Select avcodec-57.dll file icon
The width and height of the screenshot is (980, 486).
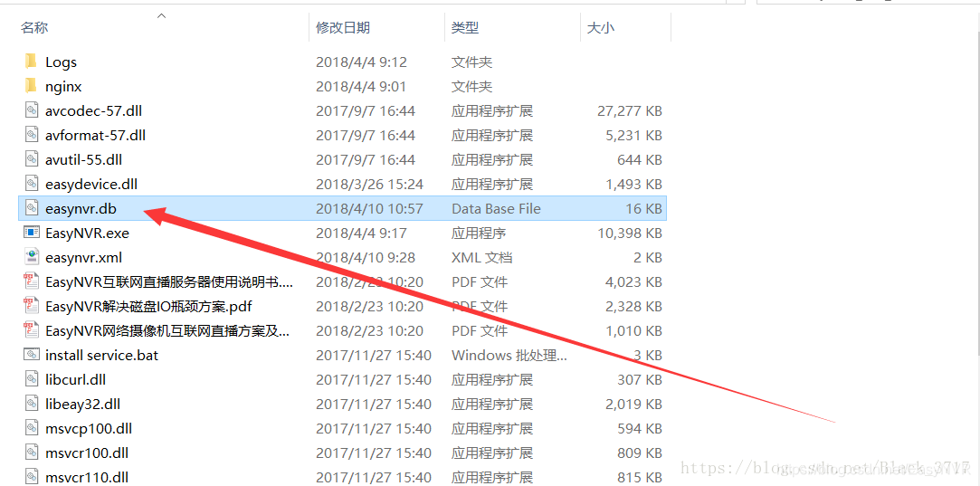coord(32,110)
